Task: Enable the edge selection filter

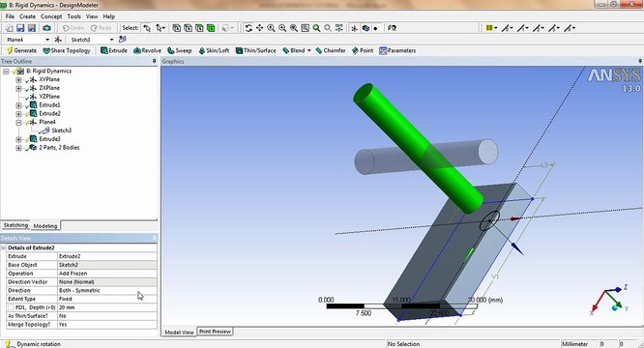Action: pos(189,28)
